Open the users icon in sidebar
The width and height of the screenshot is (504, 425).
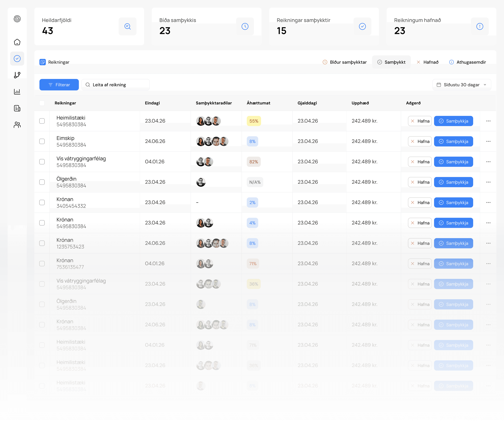(x=17, y=125)
